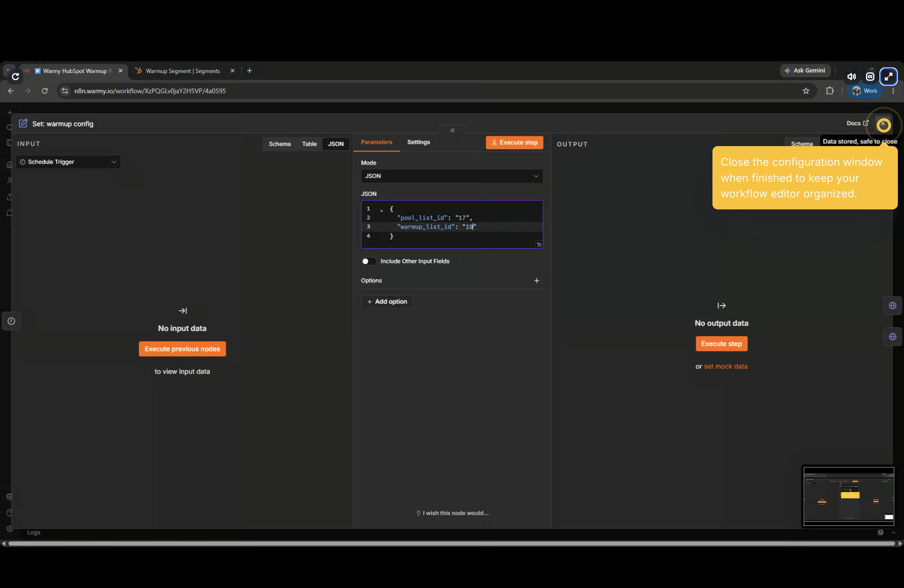
Task: Open the node Settings tab
Action: (418, 142)
